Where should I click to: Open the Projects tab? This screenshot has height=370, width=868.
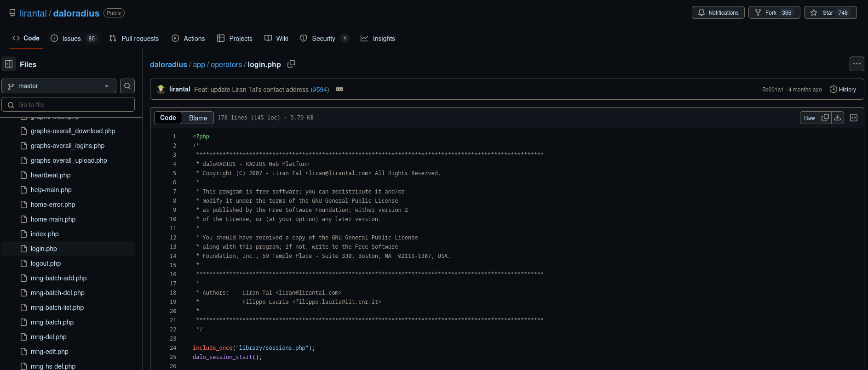235,38
